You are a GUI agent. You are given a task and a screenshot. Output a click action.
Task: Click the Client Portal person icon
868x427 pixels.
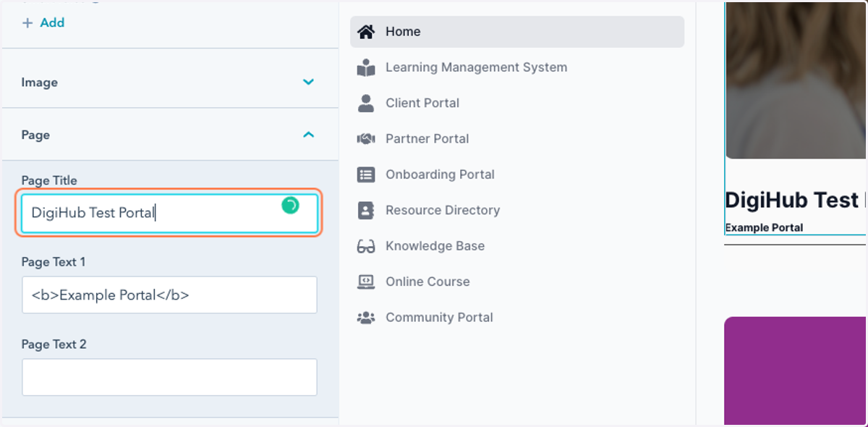point(366,103)
